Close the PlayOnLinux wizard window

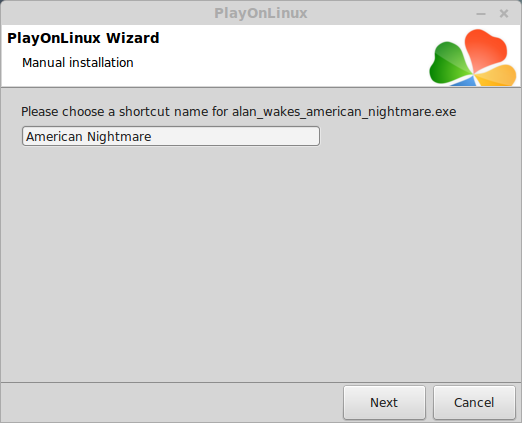(504, 14)
